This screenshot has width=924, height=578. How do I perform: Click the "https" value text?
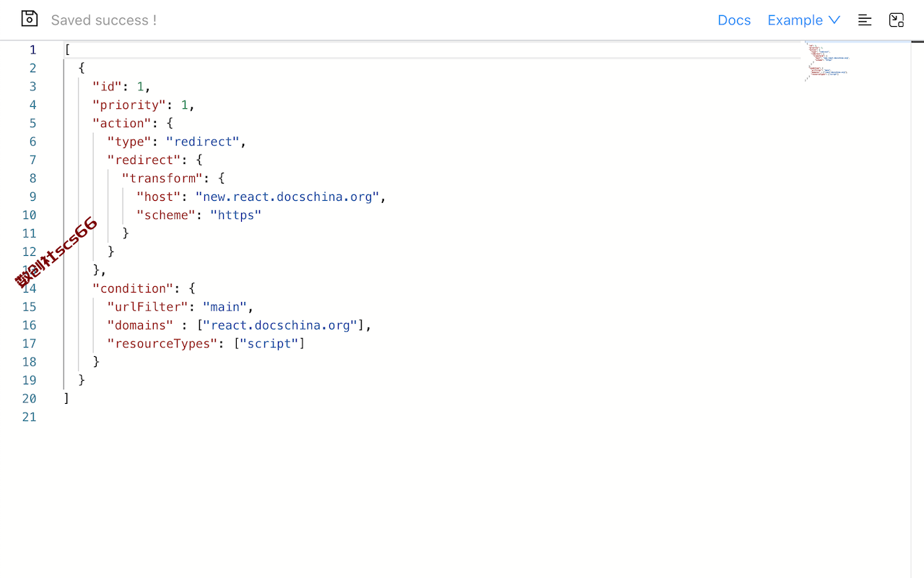(x=236, y=215)
